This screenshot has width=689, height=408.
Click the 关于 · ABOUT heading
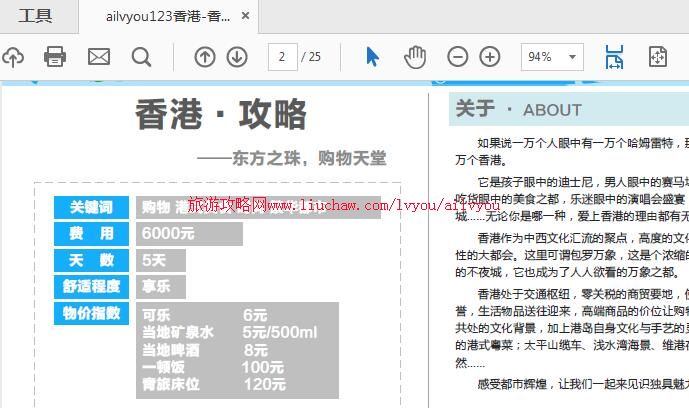coord(518,109)
